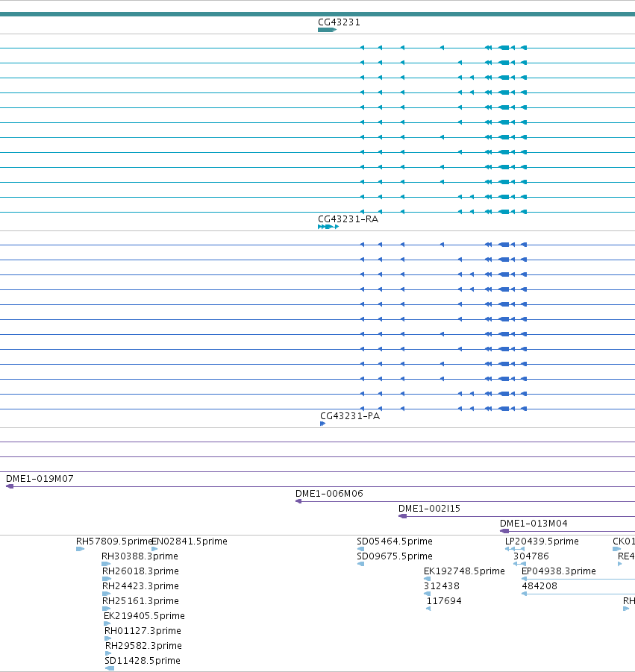Open the RH24423.3prime EST label
This screenshot has width=635, height=672.
pyautogui.click(x=140, y=586)
